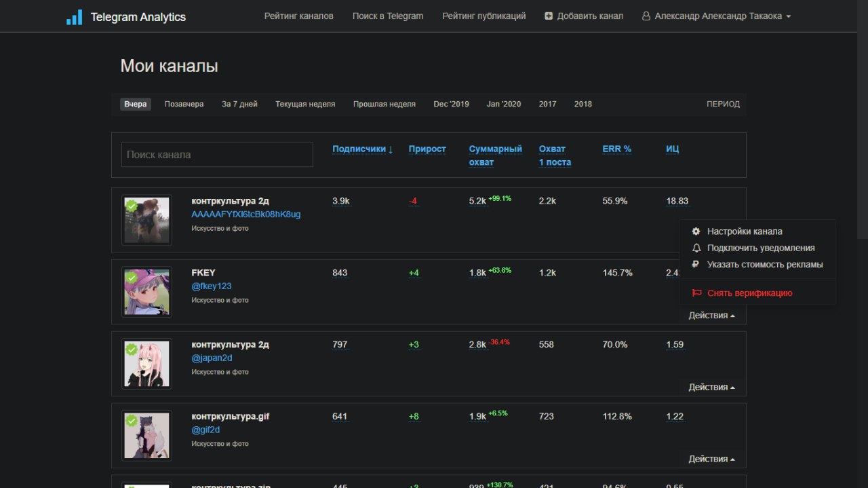Click verified badge on AAAAAFYfXI6tcBk08hK8ug channel avatar
868x488 pixels.
[132, 205]
